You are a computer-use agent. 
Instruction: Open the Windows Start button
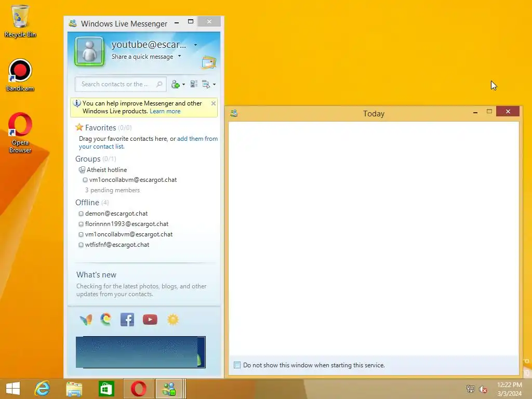pos(13,389)
